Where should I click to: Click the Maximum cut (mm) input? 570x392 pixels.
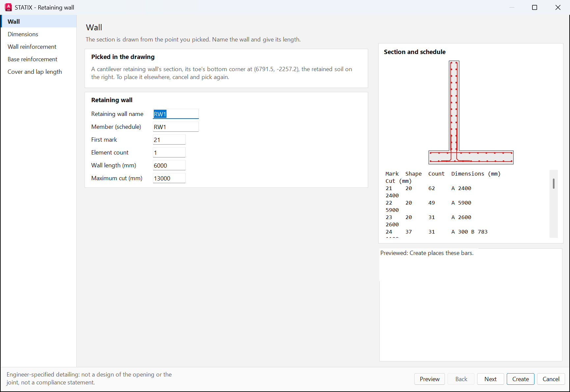pyautogui.click(x=169, y=178)
